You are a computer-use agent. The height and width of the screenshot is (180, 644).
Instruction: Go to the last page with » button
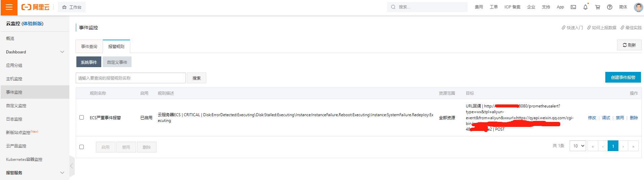[x=633, y=146]
